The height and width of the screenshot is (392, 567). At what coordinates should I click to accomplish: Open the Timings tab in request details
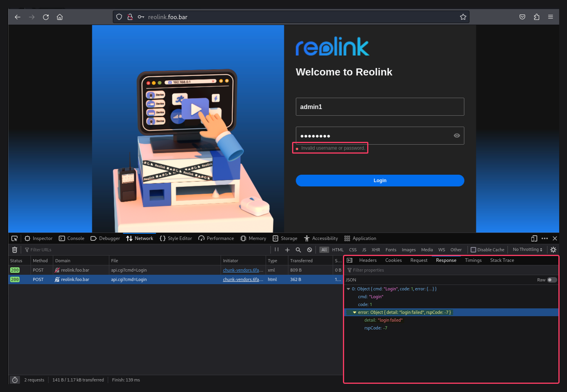(x=473, y=260)
